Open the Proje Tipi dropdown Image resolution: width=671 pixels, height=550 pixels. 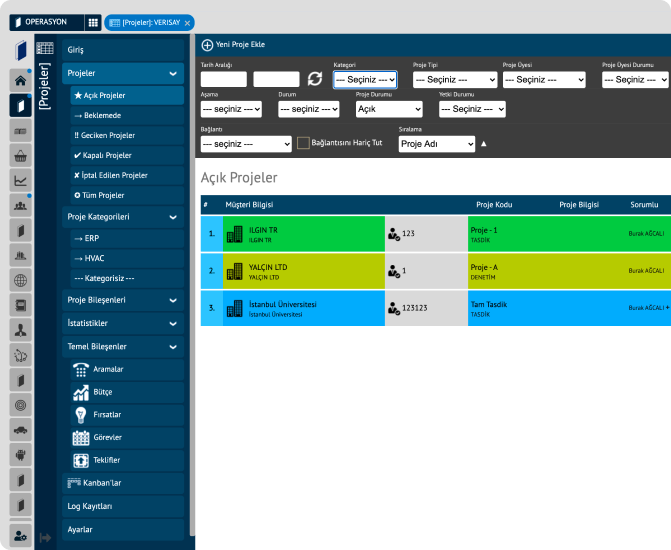455,80
